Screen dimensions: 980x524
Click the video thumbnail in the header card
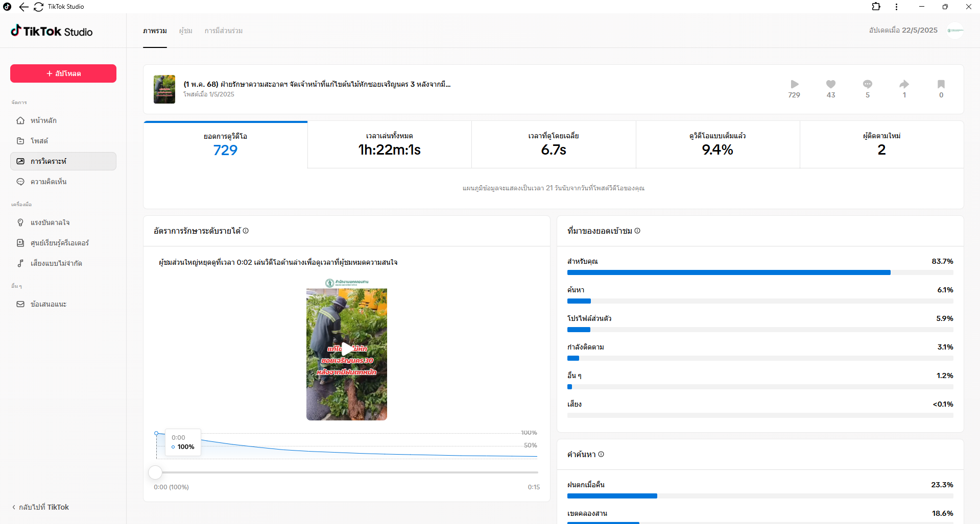pos(164,89)
